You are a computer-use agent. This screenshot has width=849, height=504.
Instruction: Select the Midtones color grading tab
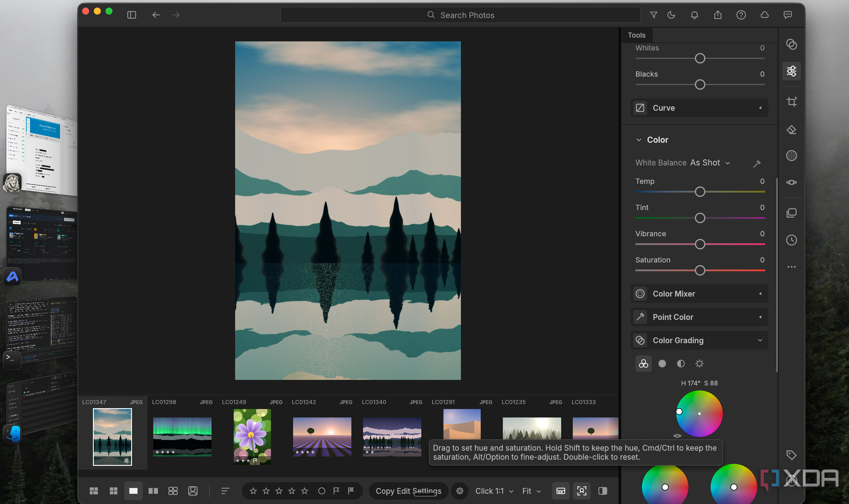[x=681, y=364]
